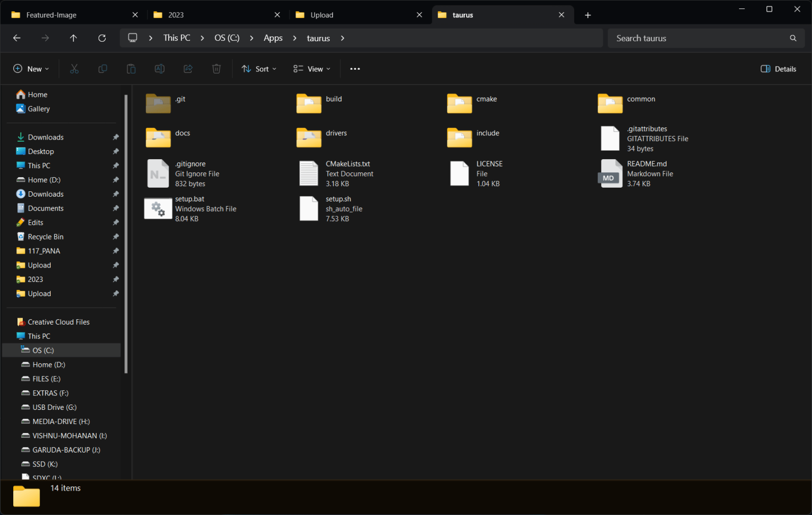
Task: Click the Copy icon in toolbar
Action: click(x=103, y=69)
